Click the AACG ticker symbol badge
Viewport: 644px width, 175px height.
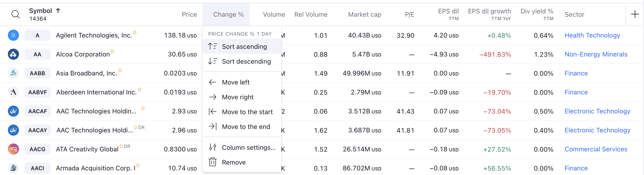[x=37, y=149]
